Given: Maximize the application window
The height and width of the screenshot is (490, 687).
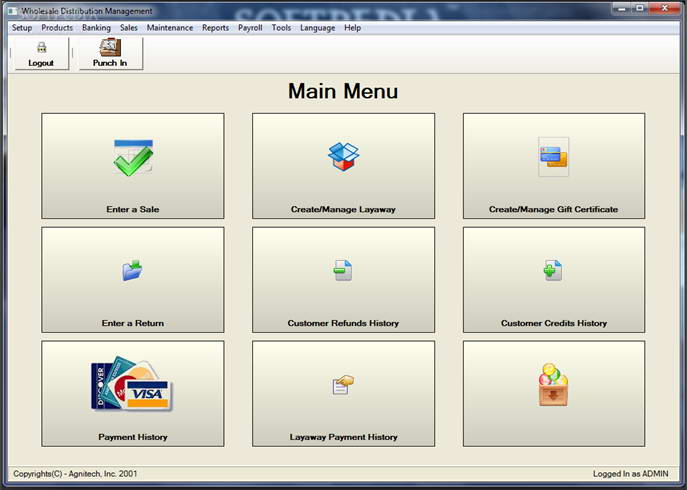Looking at the screenshot, I should tap(640, 8).
